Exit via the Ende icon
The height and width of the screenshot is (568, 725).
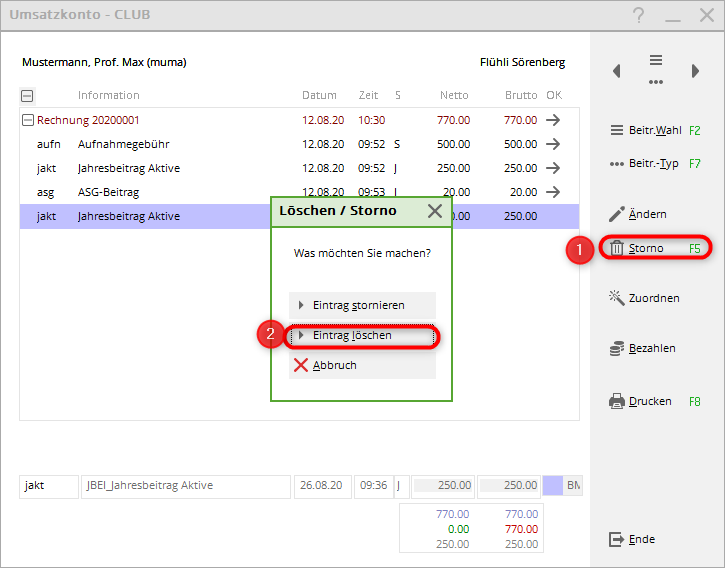point(617,539)
